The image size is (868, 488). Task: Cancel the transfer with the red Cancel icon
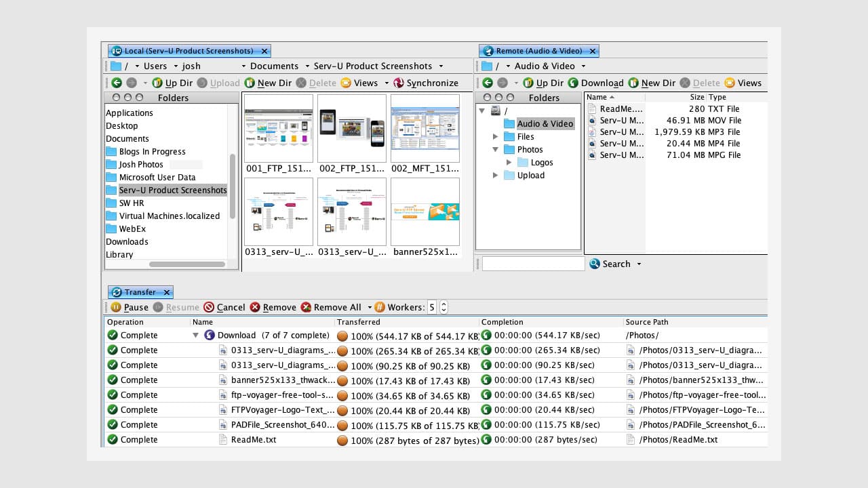[211, 307]
